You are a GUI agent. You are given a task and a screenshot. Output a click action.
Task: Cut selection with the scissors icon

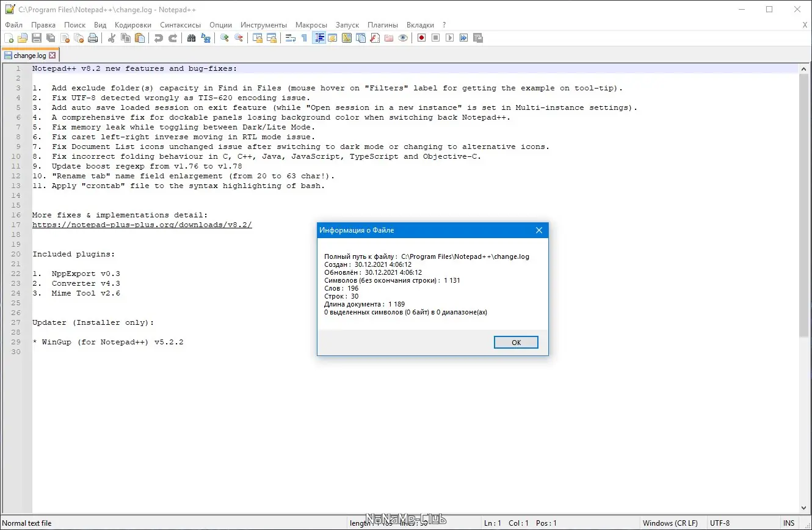112,38
